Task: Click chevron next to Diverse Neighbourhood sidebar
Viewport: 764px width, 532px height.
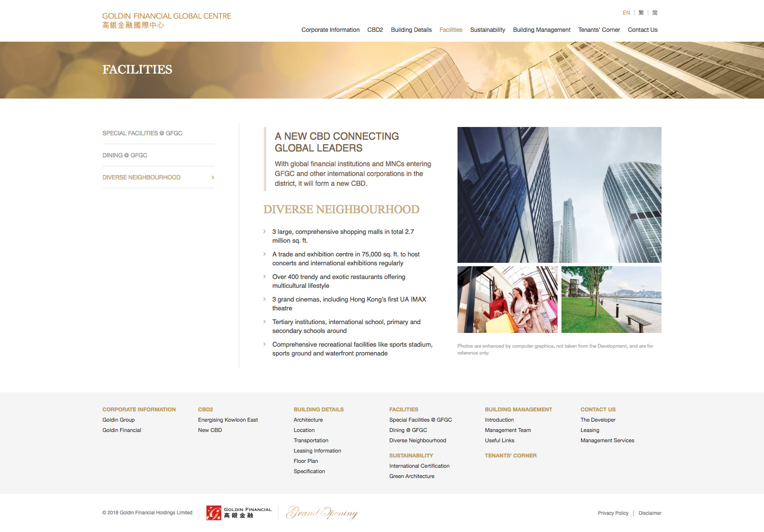Action: 212,177
